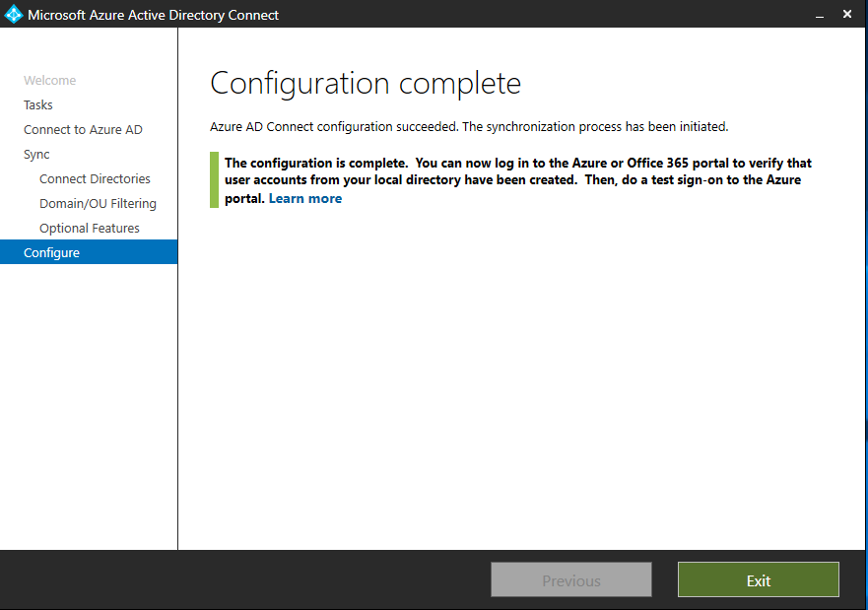
Task: Minimize the Azure AD Connect window
Action: pyautogui.click(x=820, y=15)
